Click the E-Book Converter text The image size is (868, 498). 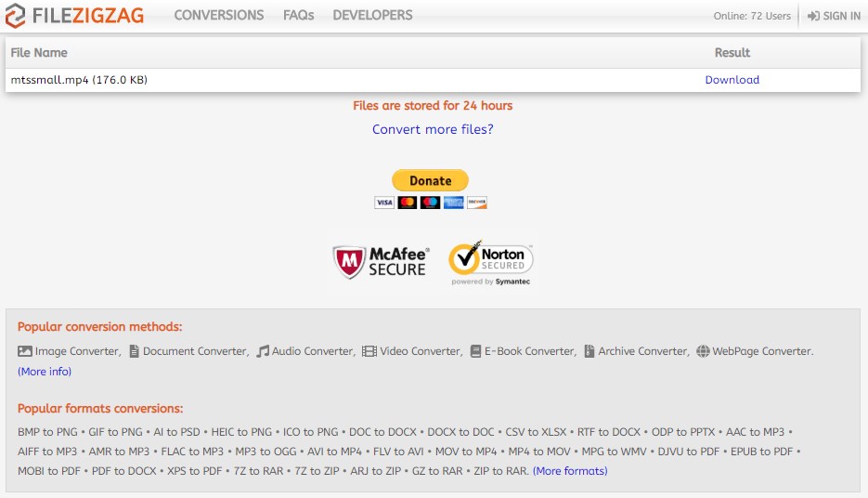[530, 351]
